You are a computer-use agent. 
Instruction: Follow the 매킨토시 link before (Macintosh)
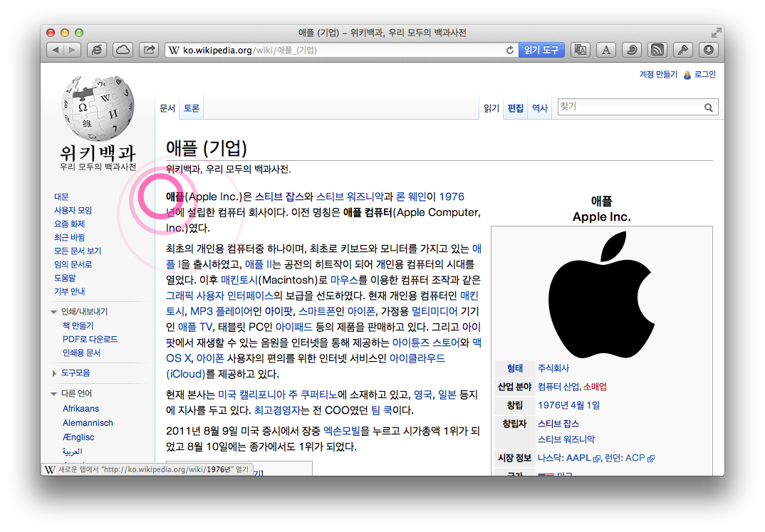click(239, 281)
